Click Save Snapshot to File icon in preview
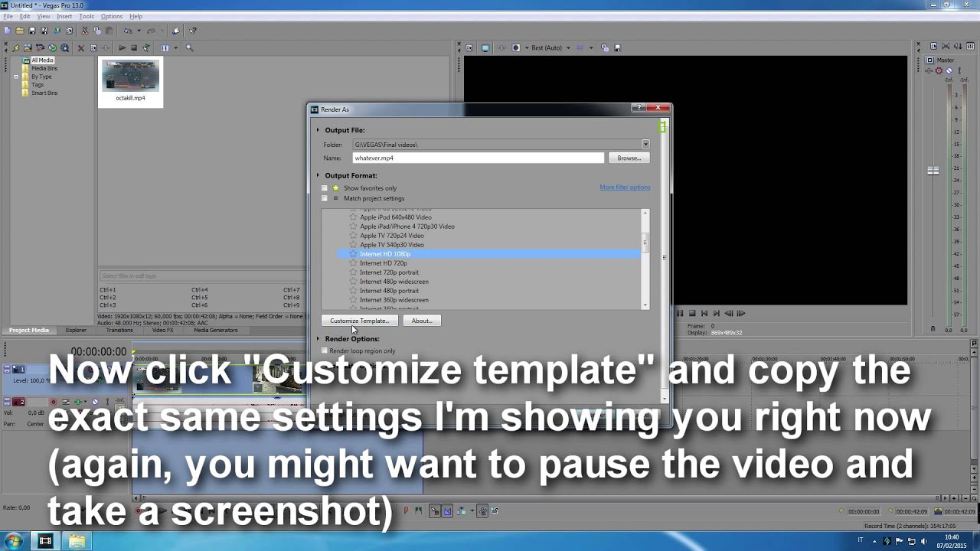This screenshot has height=551, width=980. pyautogui.click(x=617, y=47)
